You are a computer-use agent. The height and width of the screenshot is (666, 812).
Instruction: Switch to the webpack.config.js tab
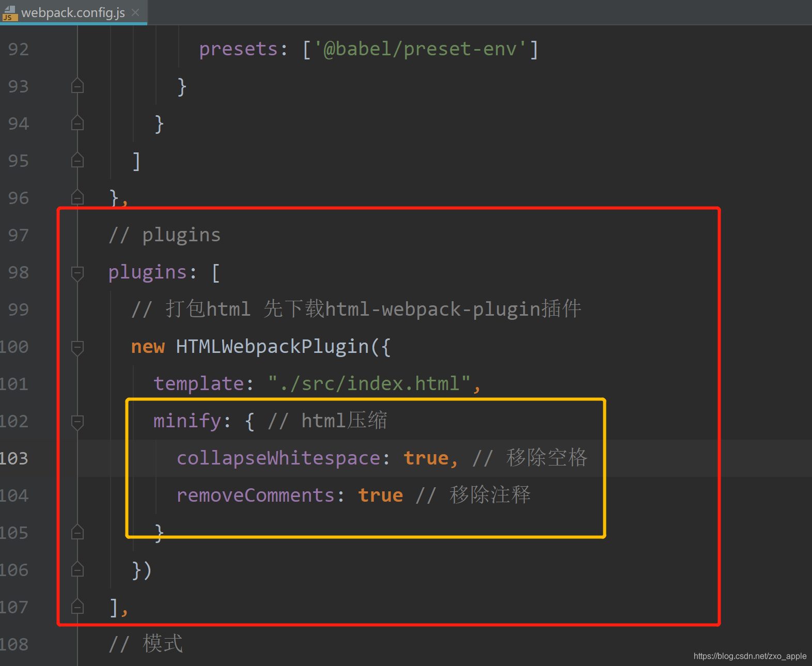pos(73,12)
